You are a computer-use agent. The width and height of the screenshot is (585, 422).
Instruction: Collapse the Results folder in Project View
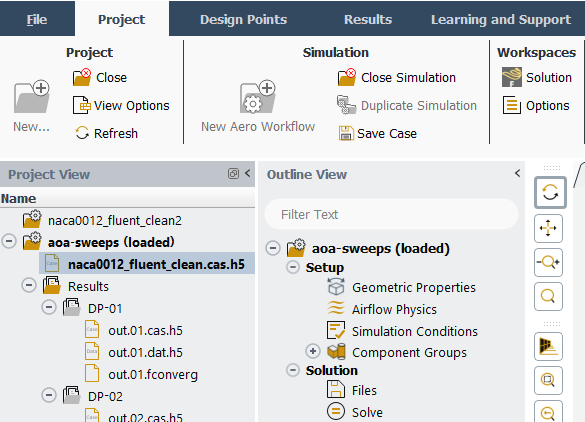click(29, 285)
